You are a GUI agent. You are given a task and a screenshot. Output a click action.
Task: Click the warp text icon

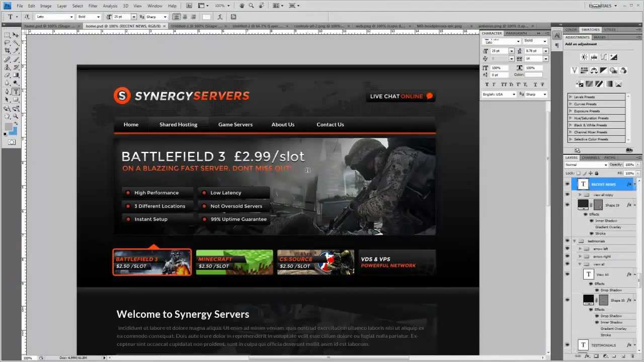(220, 17)
